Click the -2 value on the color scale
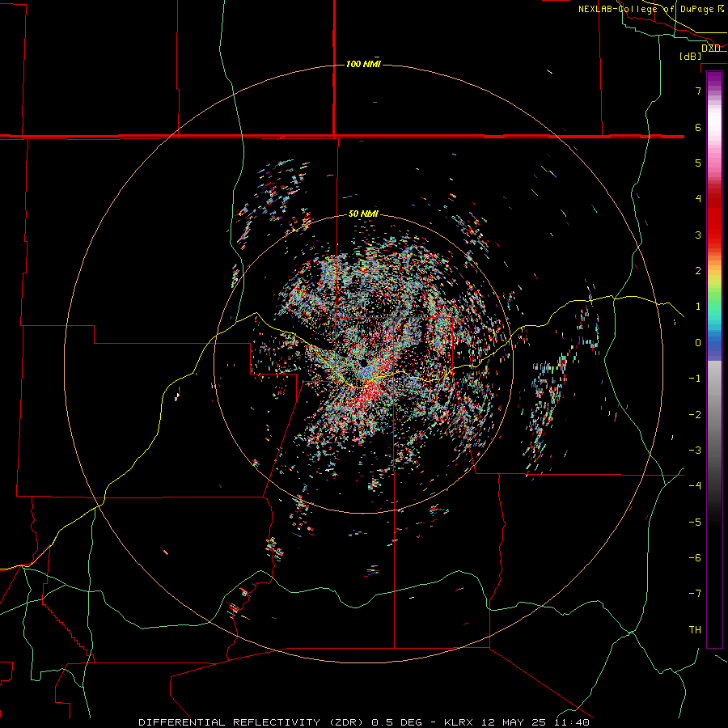 coord(695,415)
